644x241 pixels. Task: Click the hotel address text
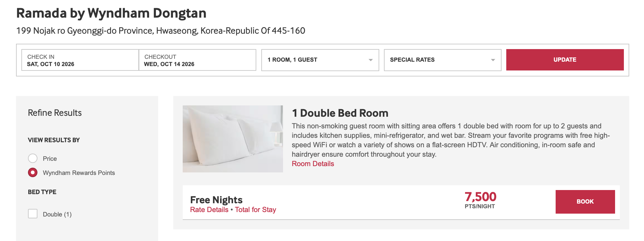click(x=161, y=31)
